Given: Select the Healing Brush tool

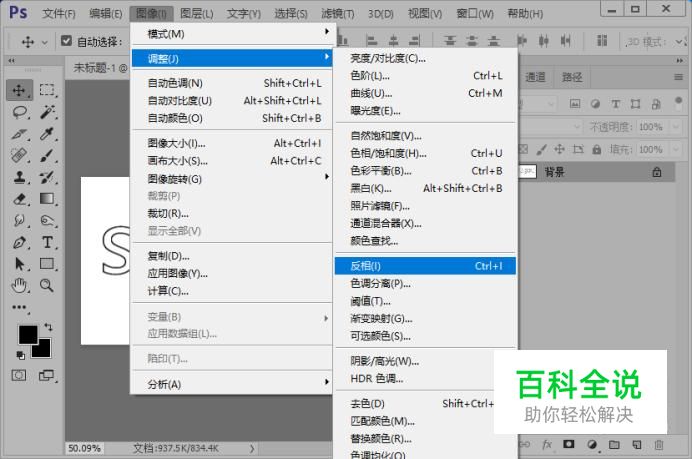Looking at the screenshot, I should tap(19, 155).
